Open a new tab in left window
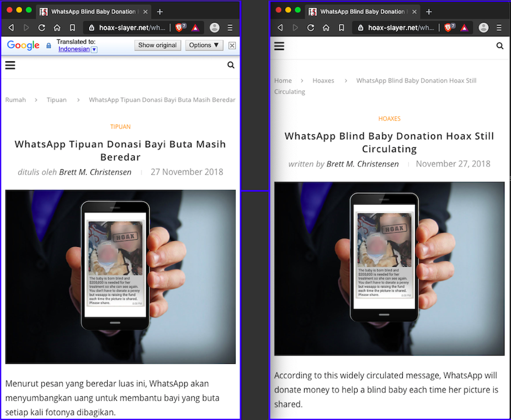Image resolution: width=511 pixels, height=420 pixels. pos(159,12)
